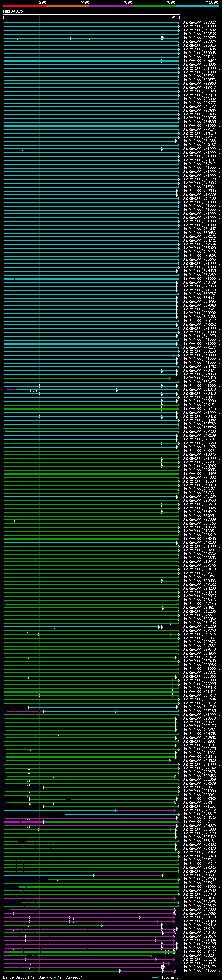This screenshot has width=222, height=980.
Task: Open the UniRef100_A2QD53 hit label
Action: pyautogui.click(x=199, y=470)
